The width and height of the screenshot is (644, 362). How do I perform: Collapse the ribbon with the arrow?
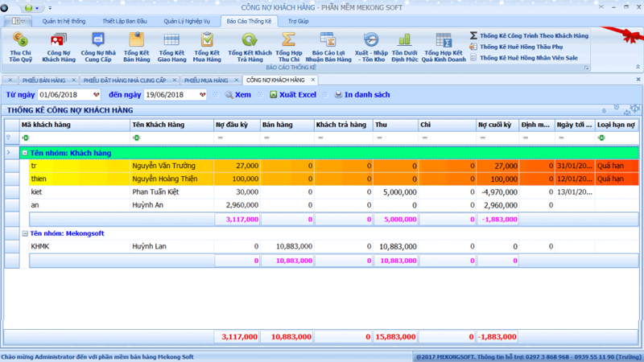coord(638,67)
